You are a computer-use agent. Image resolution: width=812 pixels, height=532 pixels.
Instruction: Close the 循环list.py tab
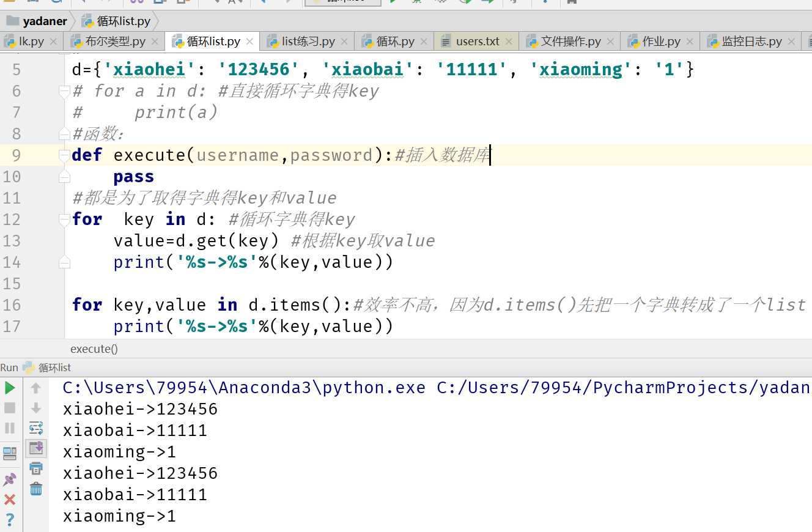(249, 42)
